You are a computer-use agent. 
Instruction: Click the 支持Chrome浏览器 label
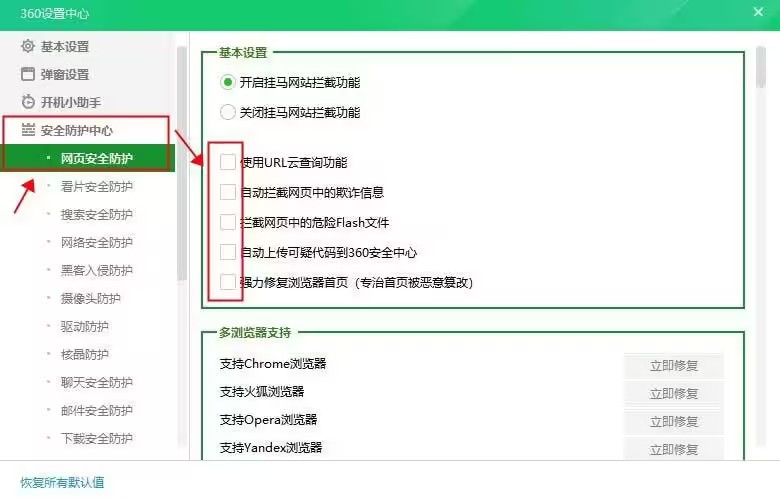point(273,364)
